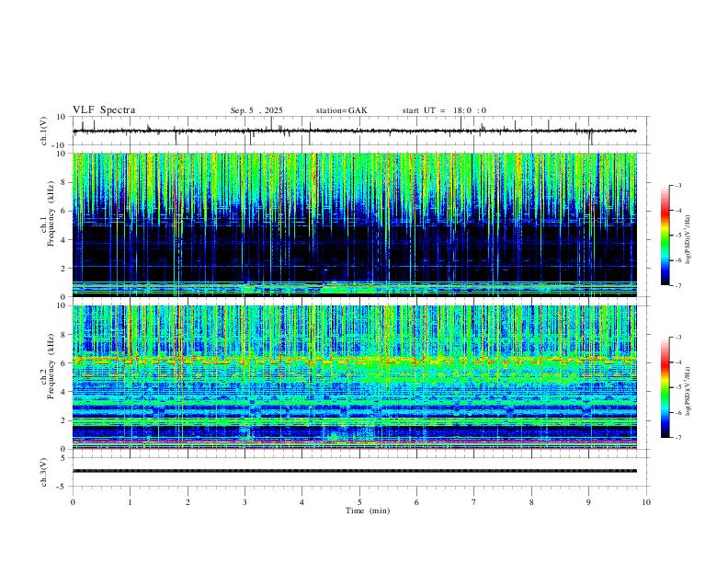Image resolution: width=728 pixels, height=563 pixels.
Task: Click the "ch.3(V)" axis label
Action: [x=44, y=472]
